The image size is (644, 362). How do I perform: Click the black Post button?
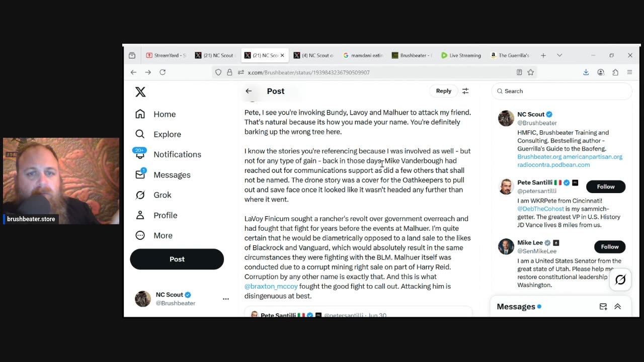pyautogui.click(x=177, y=259)
